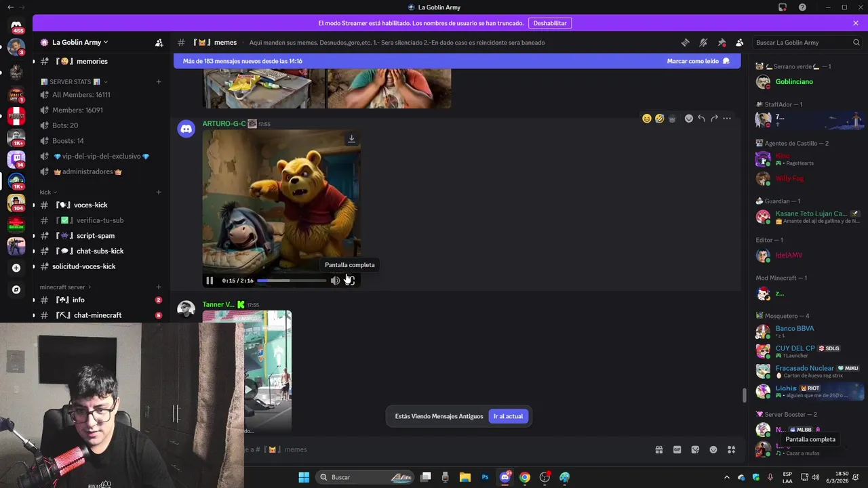Dismiss the streamer mode banner
The height and width of the screenshot is (488, 868).
click(x=856, y=23)
